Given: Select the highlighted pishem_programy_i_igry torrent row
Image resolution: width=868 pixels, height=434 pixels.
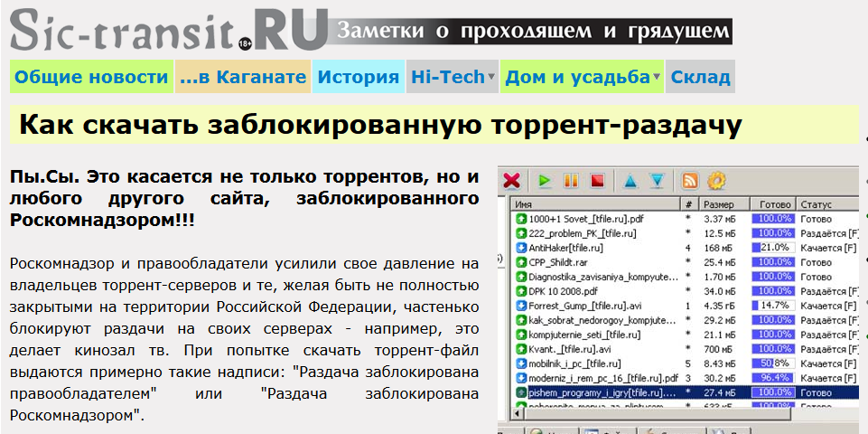Looking at the screenshot, I should (x=596, y=392).
